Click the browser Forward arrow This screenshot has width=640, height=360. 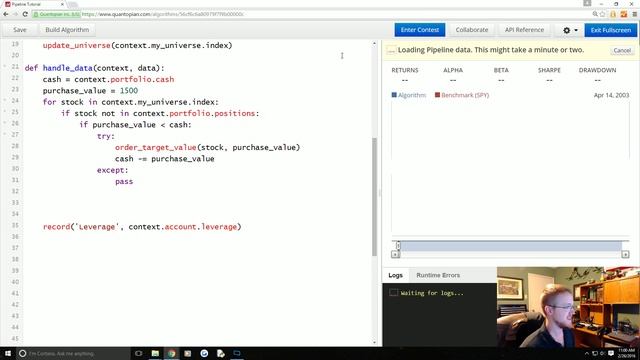click(x=16, y=14)
